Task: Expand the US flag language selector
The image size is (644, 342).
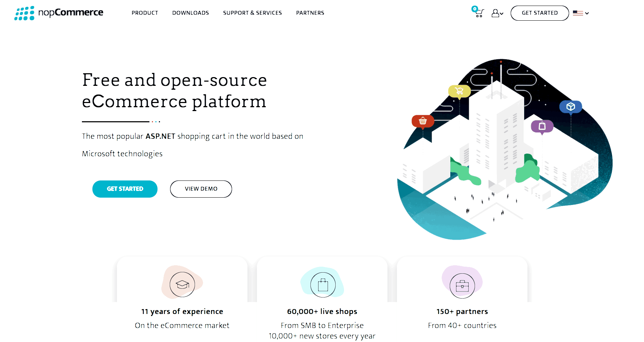Action: [x=581, y=13]
